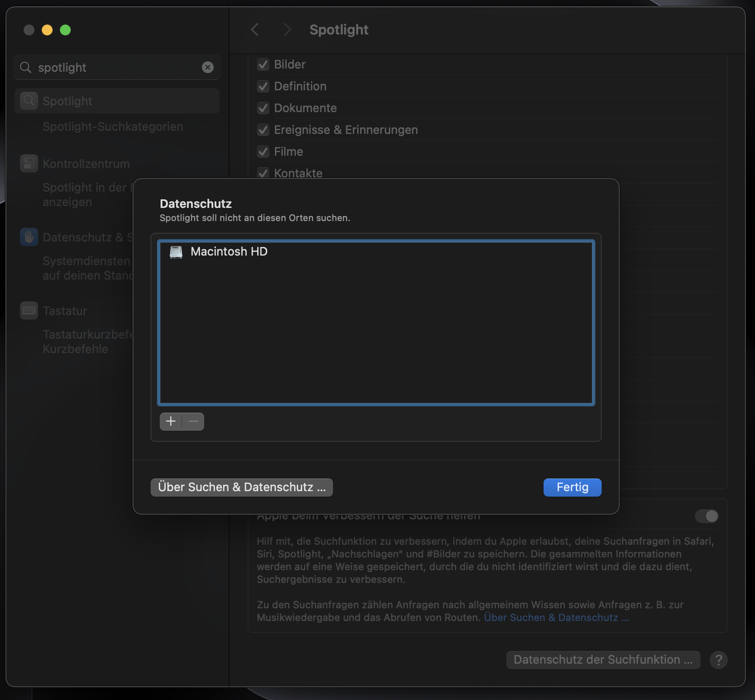Add an excluded location with the plus icon
The width and height of the screenshot is (755, 700).
click(x=170, y=421)
